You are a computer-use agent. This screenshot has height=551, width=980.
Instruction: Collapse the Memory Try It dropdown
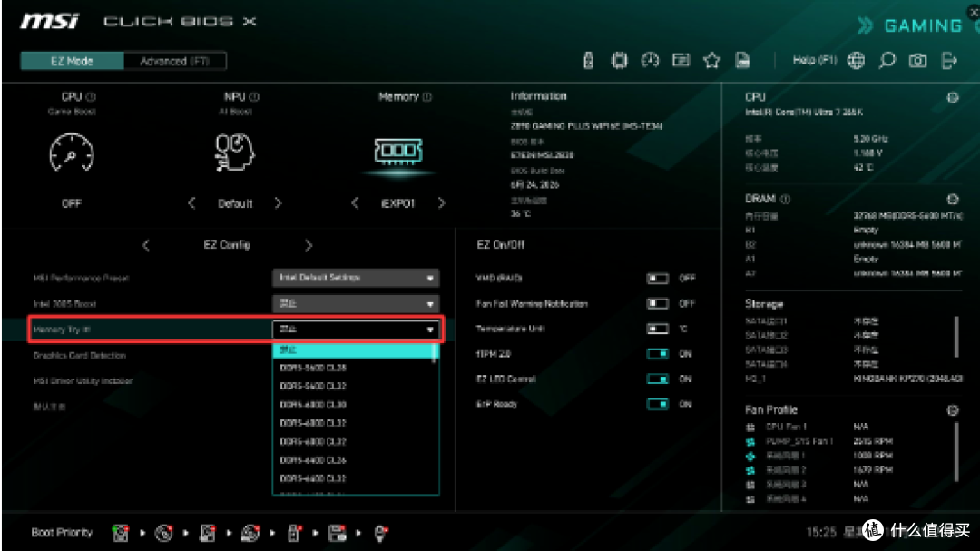point(356,329)
